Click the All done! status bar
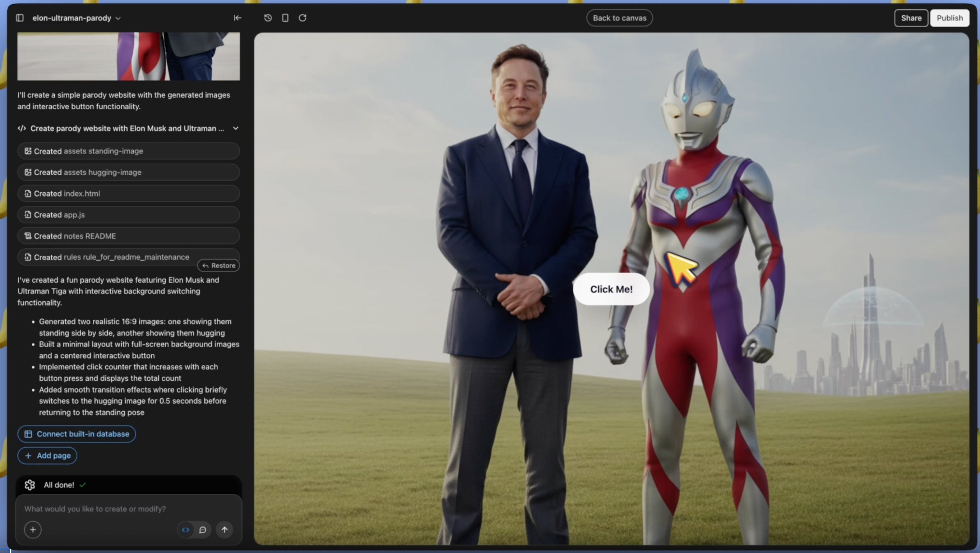This screenshot has width=980, height=553. (x=129, y=485)
